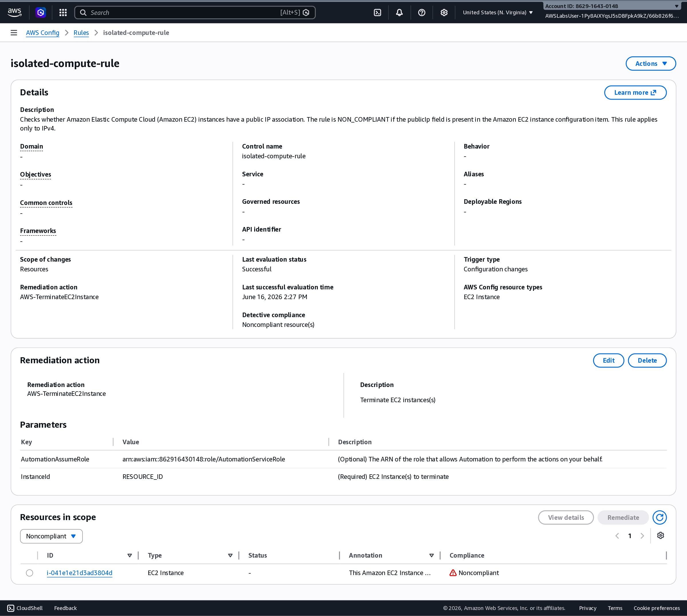Go to previous page of resources
The height and width of the screenshot is (616, 687).
pyautogui.click(x=617, y=536)
